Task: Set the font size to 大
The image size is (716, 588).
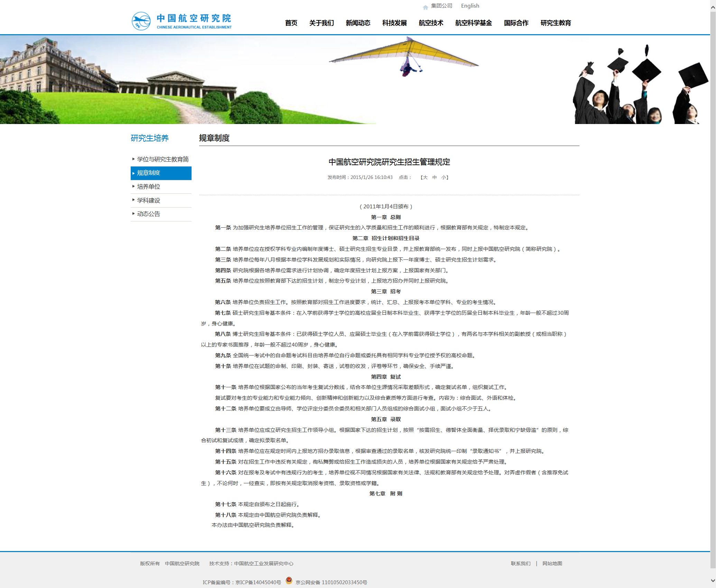Action: [425, 177]
